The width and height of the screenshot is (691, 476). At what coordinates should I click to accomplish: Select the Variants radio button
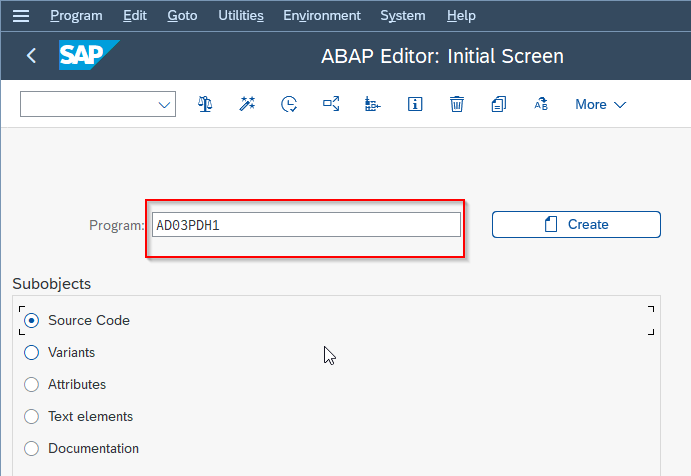coord(31,352)
